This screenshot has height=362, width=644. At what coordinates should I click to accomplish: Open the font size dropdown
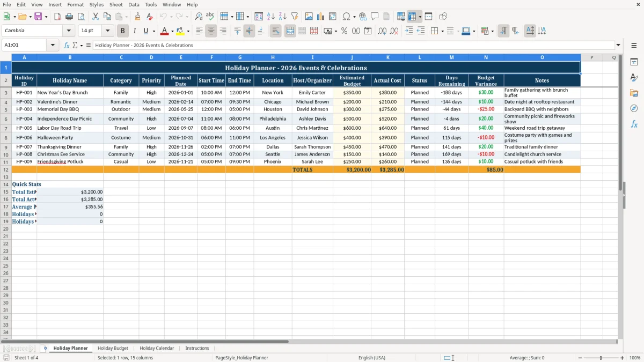click(x=107, y=31)
